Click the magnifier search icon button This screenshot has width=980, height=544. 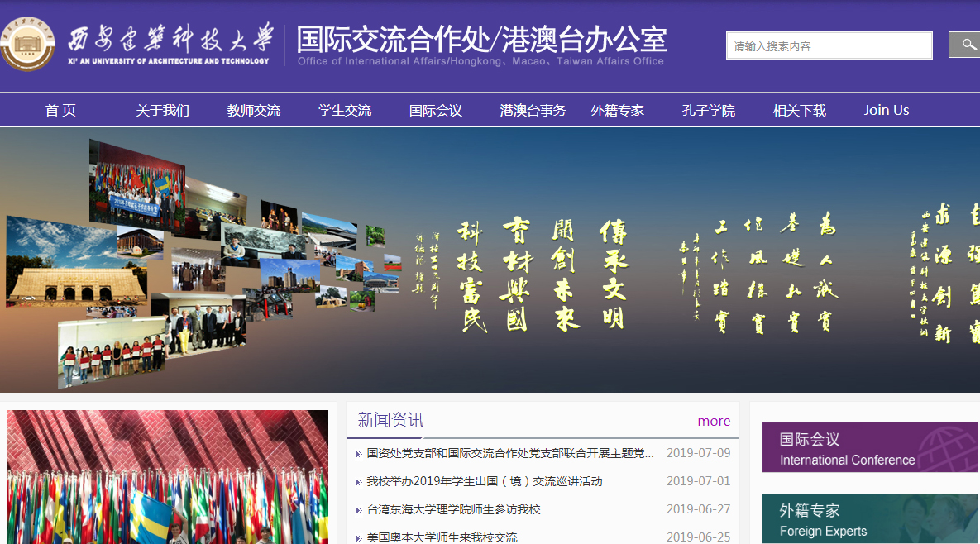966,45
